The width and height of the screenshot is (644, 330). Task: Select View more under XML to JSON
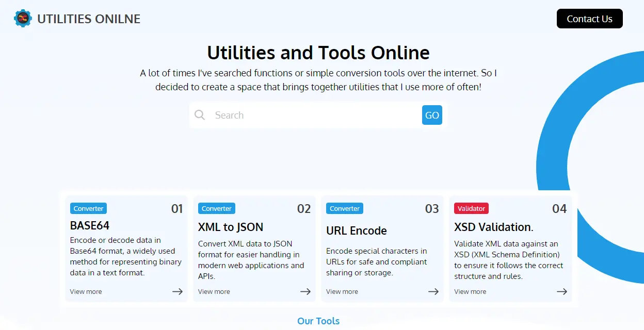[214, 291]
